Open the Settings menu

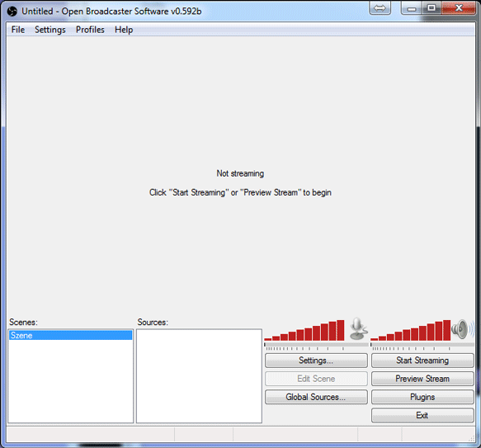coord(50,30)
